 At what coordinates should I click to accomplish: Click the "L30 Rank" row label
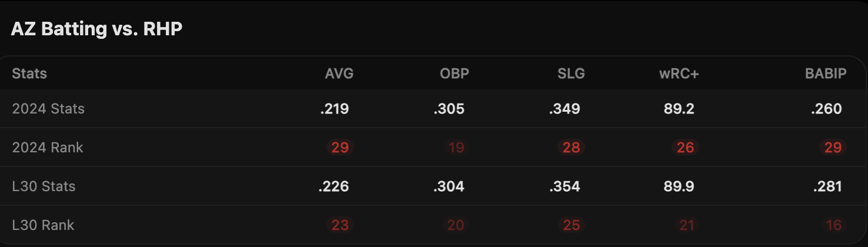pyautogui.click(x=43, y=225)
